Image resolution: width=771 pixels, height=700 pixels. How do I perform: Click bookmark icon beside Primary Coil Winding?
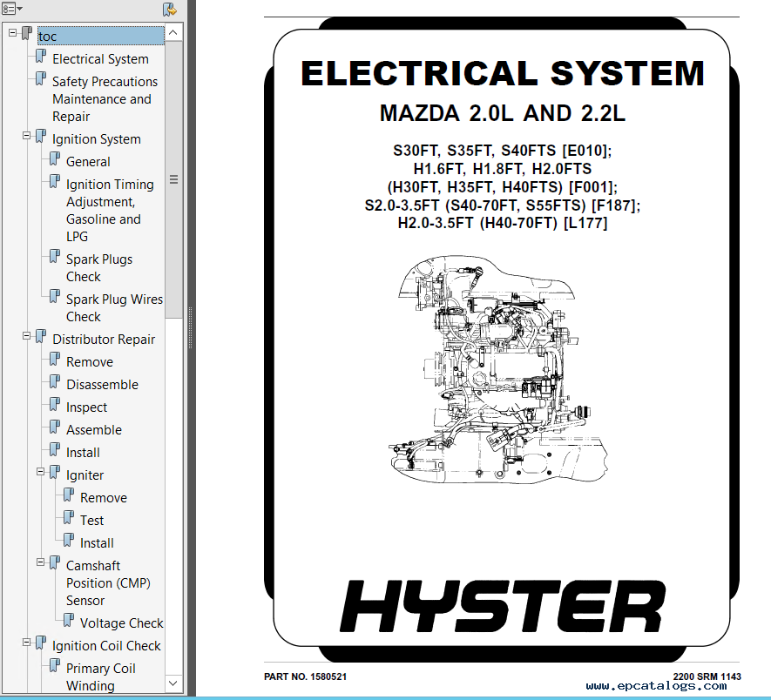coord(55,665)
